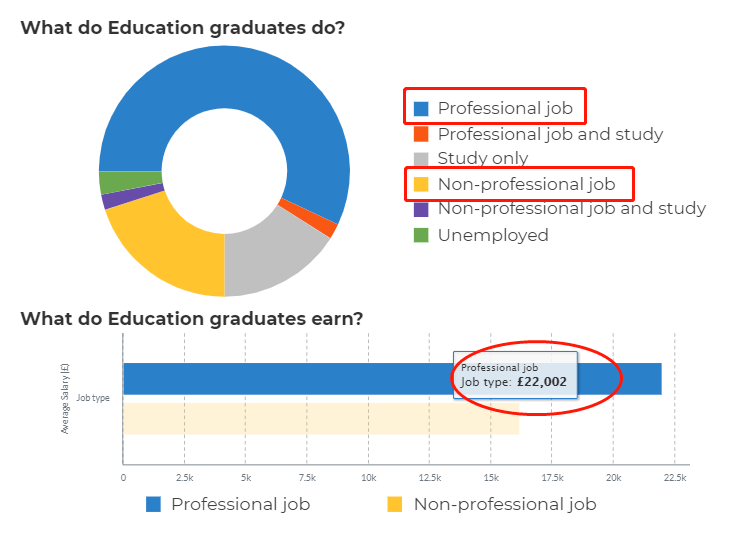
Task: Toggle Study only legend label
Action: (483, 159)
